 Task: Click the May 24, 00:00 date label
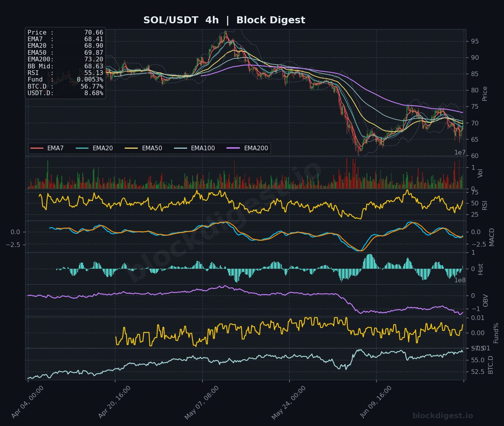click(x=288, y=402)
